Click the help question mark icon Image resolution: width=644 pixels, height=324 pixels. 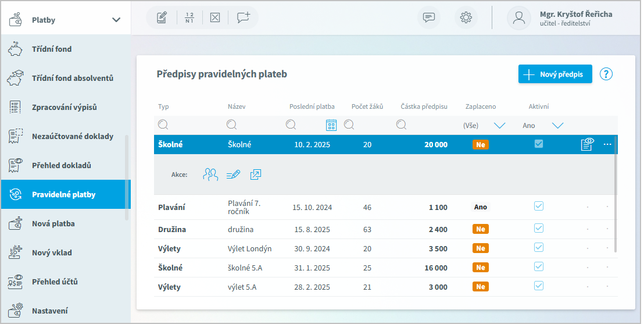[x=606, y=74]
